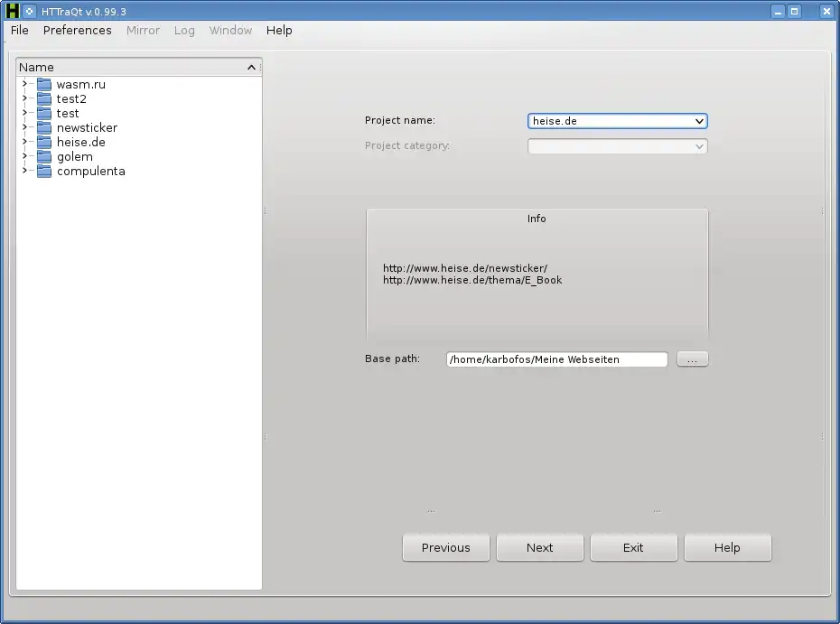The image size is (840, 624).
Task: Select the heise.de project in tree
Action: (x=81, y=142)
